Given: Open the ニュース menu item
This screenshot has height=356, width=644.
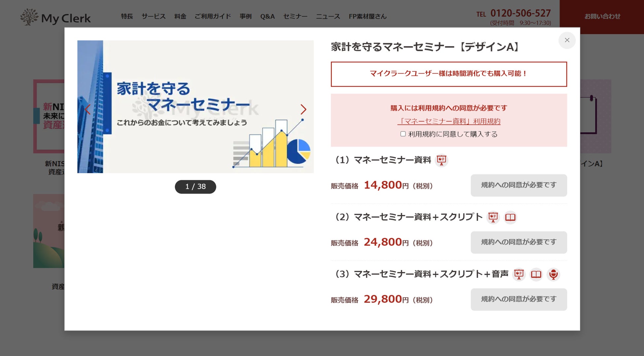Looking at the screenshot, I should pyautogui.click(x=328, y=16).
